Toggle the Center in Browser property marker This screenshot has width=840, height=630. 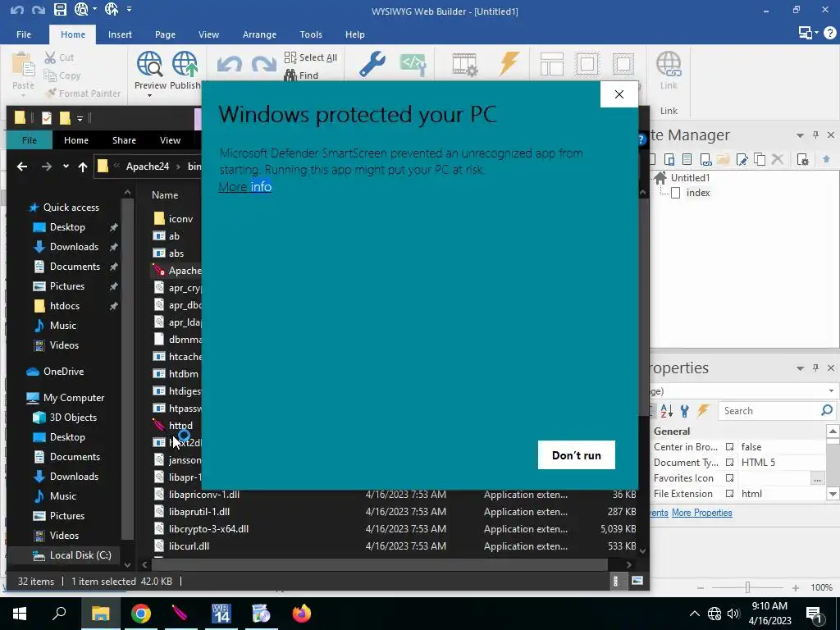coord(729,447)
